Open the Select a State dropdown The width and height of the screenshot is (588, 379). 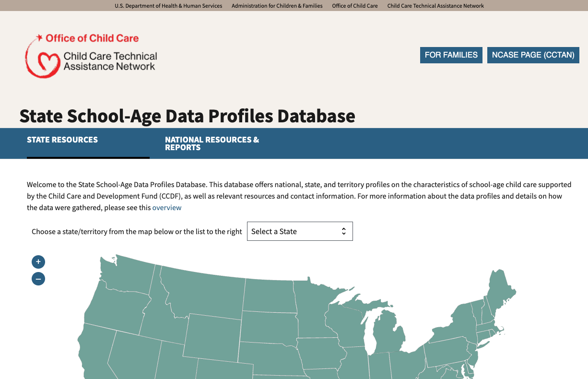(300, 231)
